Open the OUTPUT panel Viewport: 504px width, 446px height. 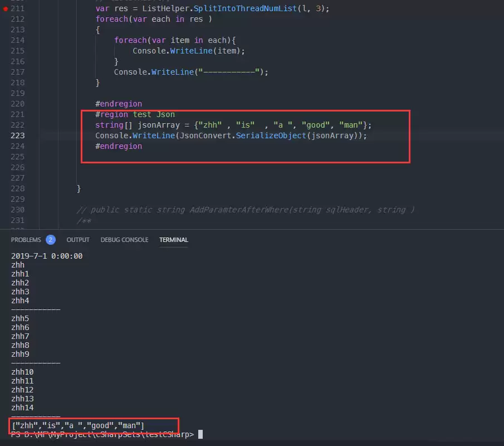(x=78, y=239)
